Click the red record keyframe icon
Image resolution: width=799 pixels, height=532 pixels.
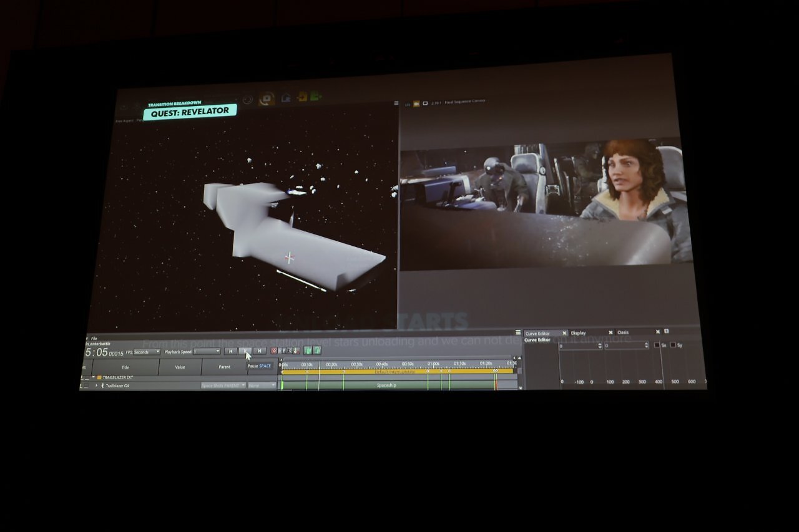[x=274, y=351]
